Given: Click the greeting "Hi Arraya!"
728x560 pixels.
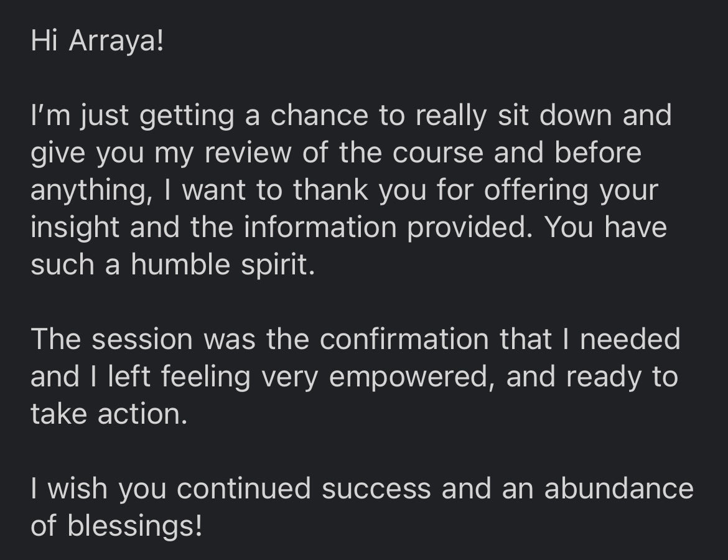Looking at the screenshot, I should [97, 42].
